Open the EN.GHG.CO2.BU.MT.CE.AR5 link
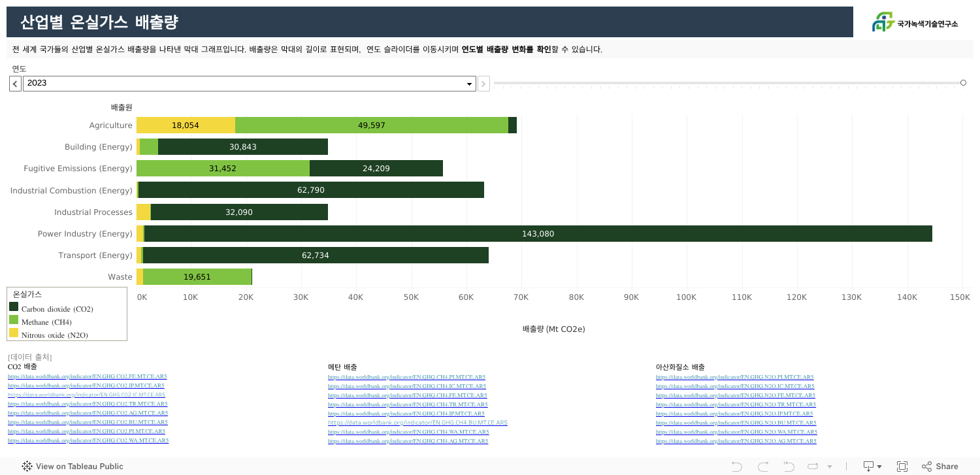Viewport: 980px width, 475px height. click(88, 422)
